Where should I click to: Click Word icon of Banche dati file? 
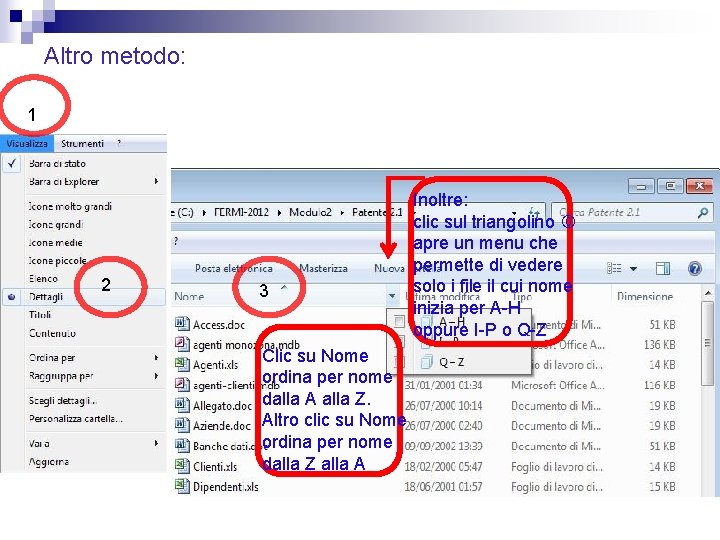pos(182,446)
